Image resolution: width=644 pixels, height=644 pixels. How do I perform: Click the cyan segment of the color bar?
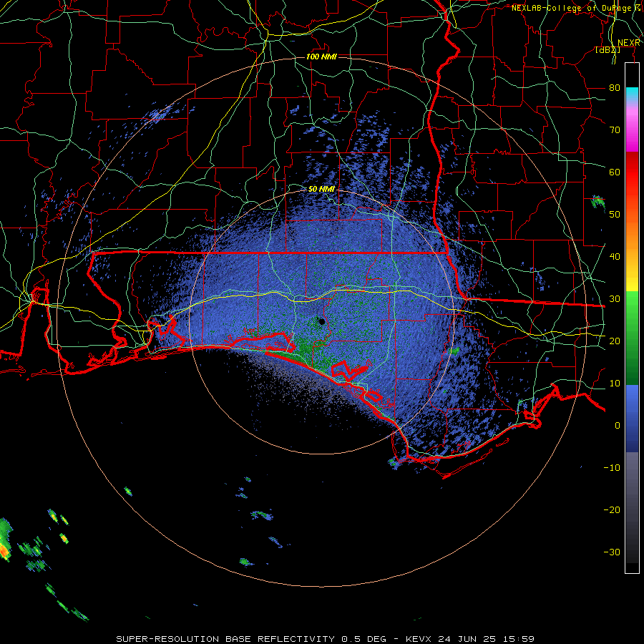[632, 94]
